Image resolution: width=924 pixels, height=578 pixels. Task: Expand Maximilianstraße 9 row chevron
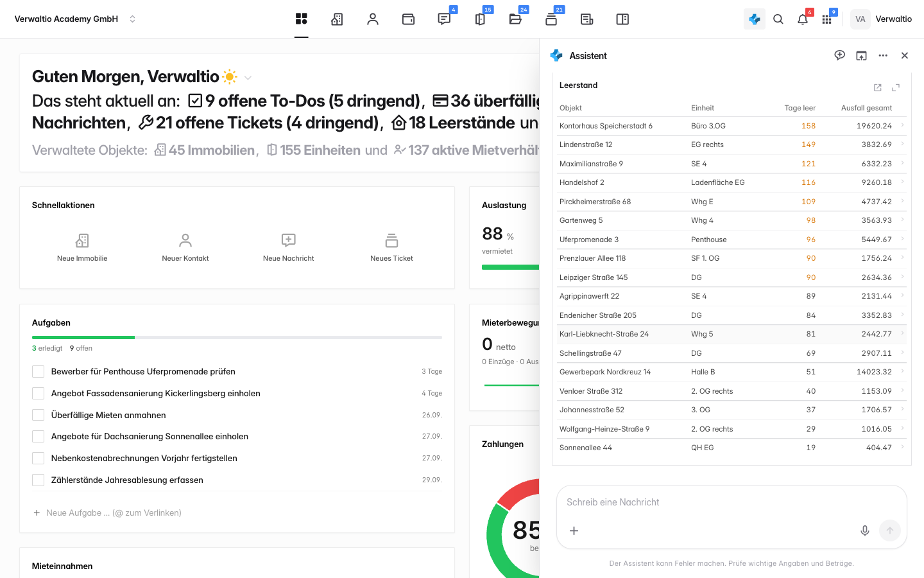(x=902, y=163)
